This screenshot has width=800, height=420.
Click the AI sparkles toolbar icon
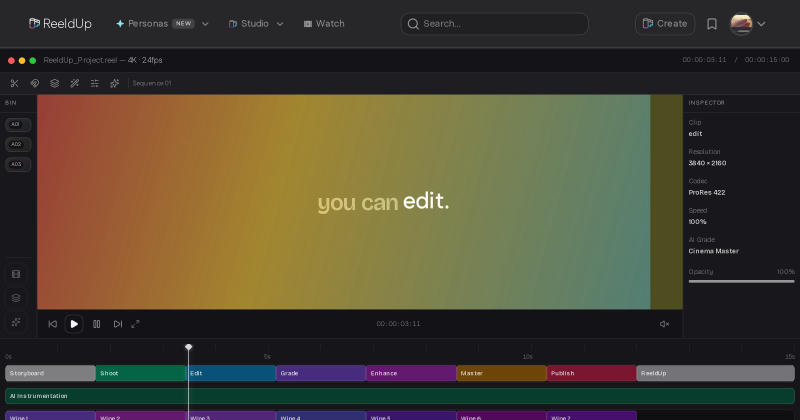point(114,83)
